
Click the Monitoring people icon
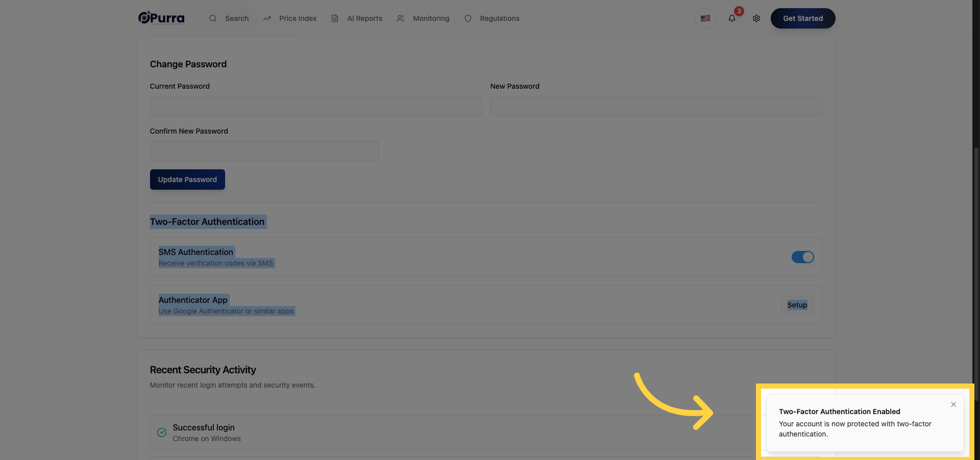tap(401, 18)
